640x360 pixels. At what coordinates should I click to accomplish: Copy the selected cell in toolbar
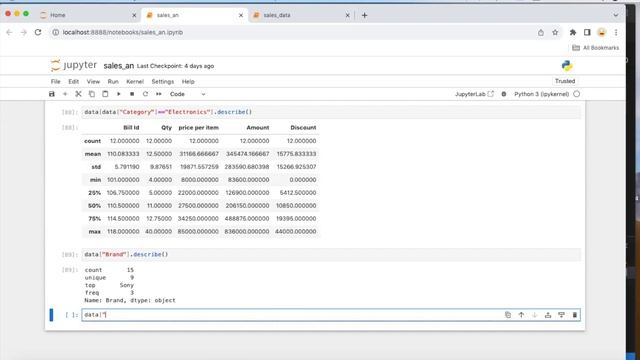coord(92,94)
